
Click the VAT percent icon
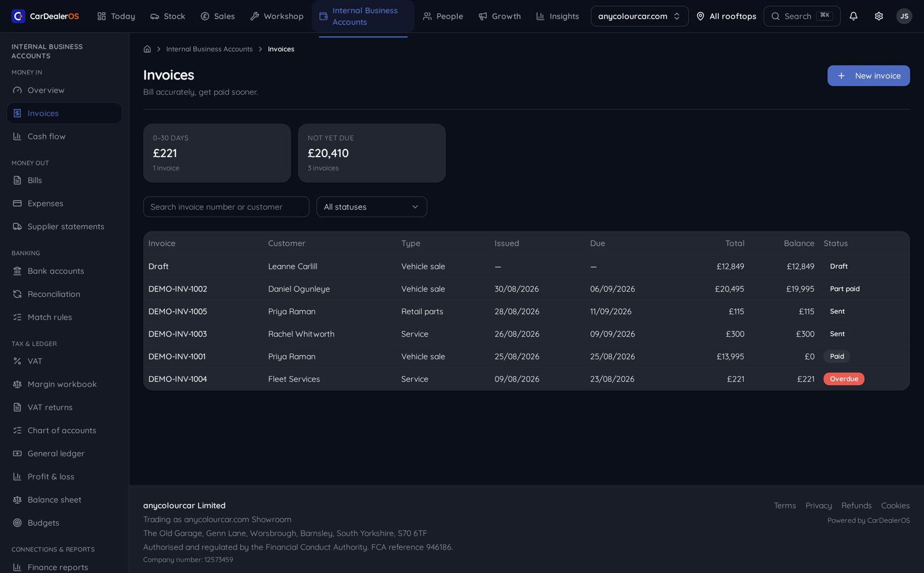(17, 361)
